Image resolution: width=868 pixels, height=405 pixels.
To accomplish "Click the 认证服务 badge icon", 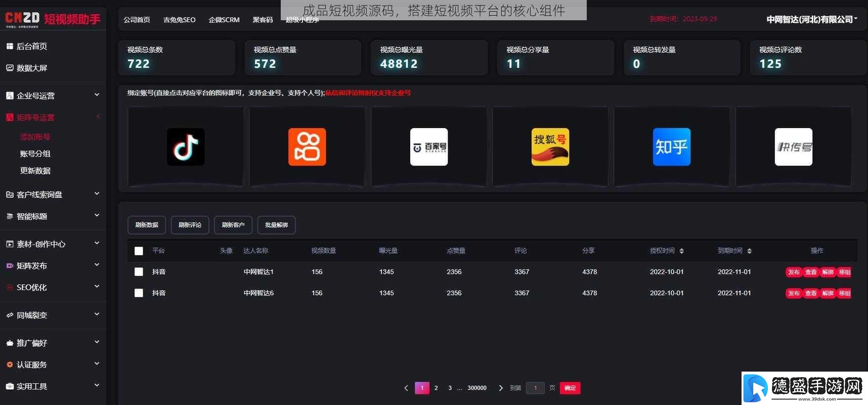I will pos(10,364).
